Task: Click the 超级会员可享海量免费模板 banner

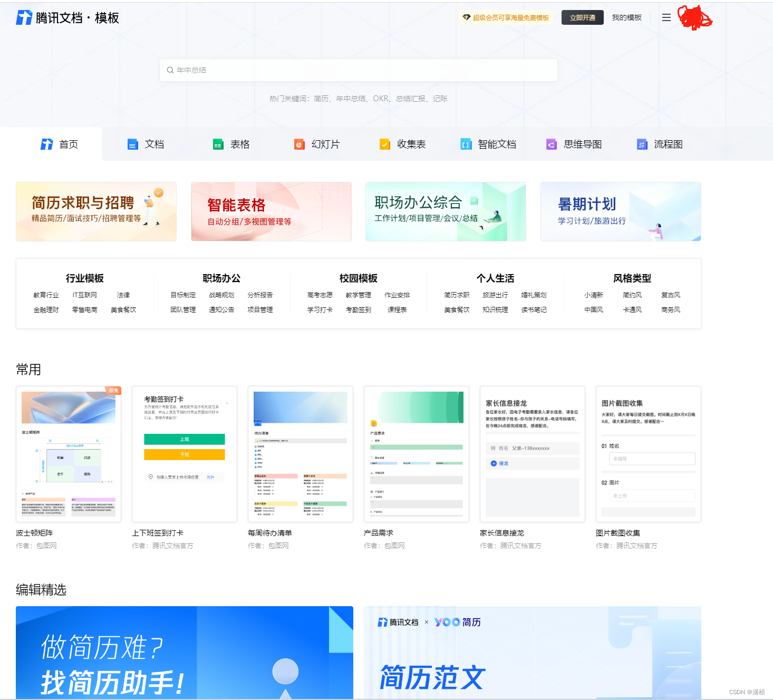Action: pos(506,17)
